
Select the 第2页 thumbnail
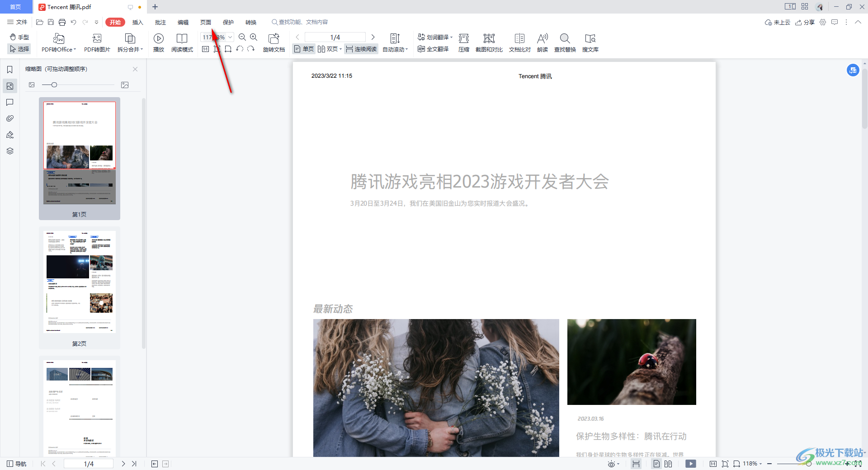pos(80,288)
